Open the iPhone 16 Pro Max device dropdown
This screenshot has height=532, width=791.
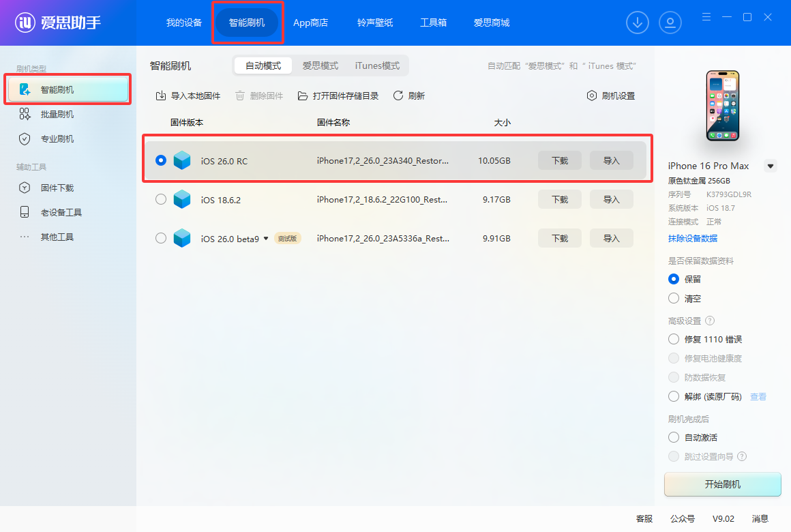pyautogui.click(x=771, y=166)
